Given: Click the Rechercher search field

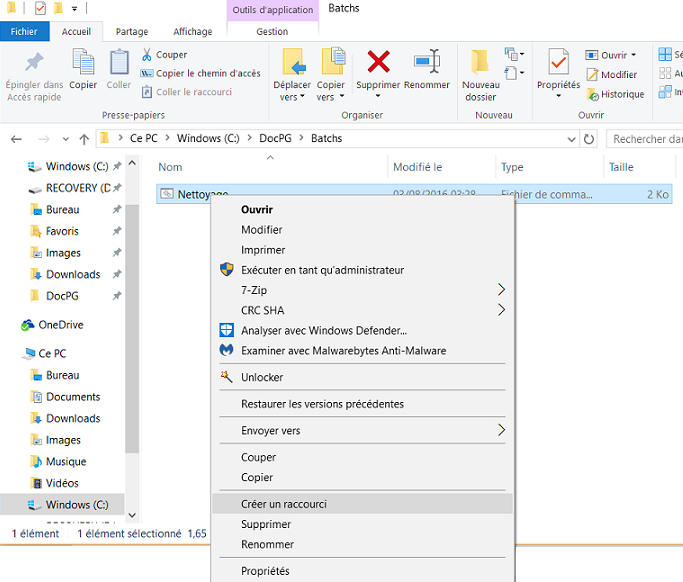Looking at the screenshot, I should 645,139.
